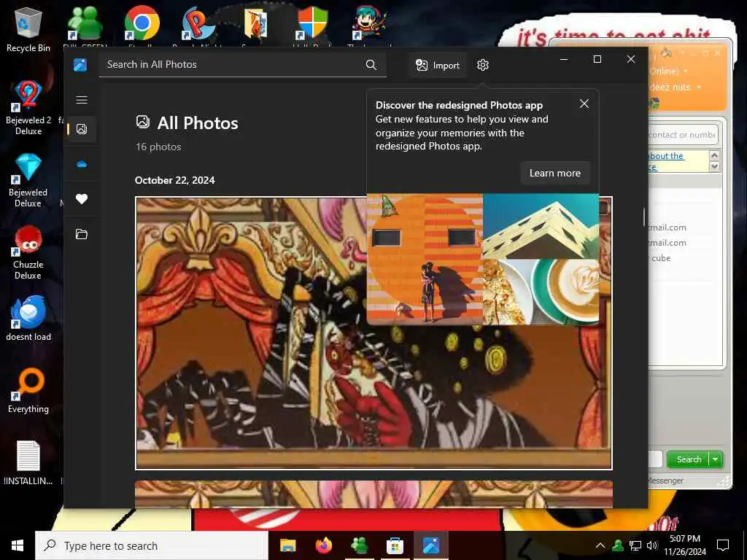Open the network status tray icon
Viewport: 747px width, 560px height.
635,545
